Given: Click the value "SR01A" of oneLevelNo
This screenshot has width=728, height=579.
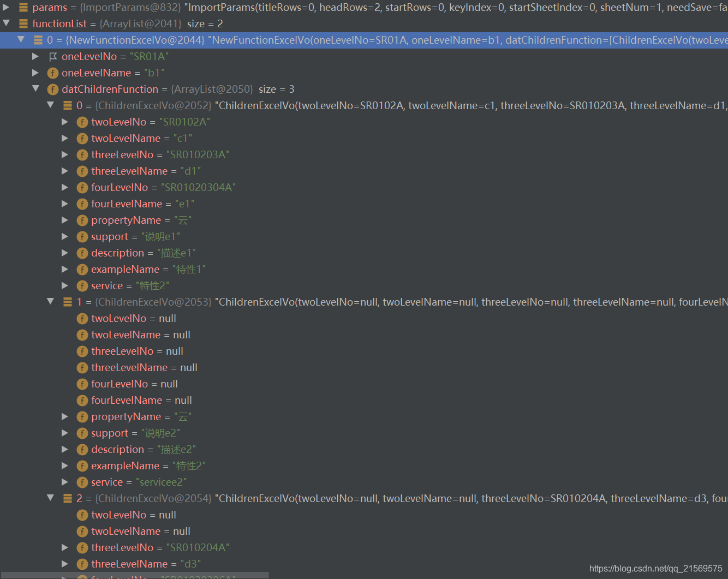Looking at the screenshot, I should tap(149, 57).
